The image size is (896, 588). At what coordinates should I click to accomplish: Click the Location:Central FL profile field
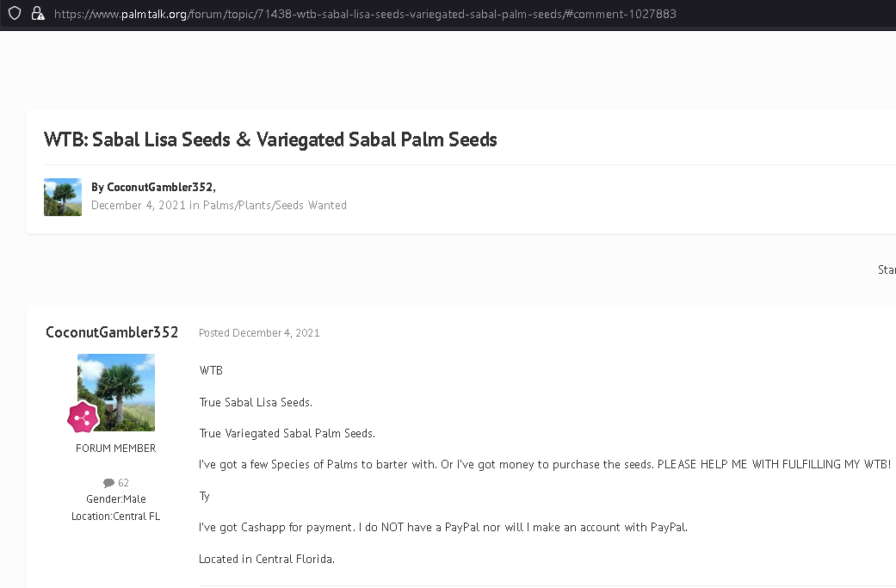pyautogui.click(x=116, y=517)
